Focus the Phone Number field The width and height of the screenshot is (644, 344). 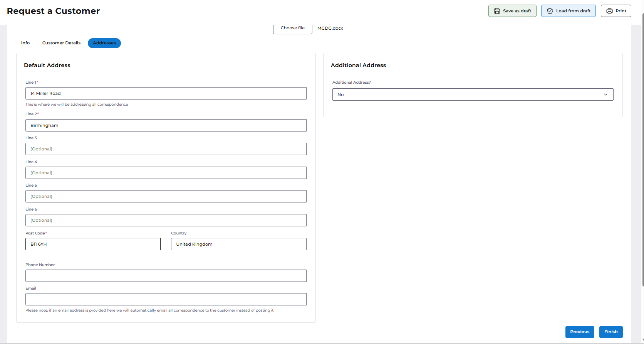click(x=166, y=276)
